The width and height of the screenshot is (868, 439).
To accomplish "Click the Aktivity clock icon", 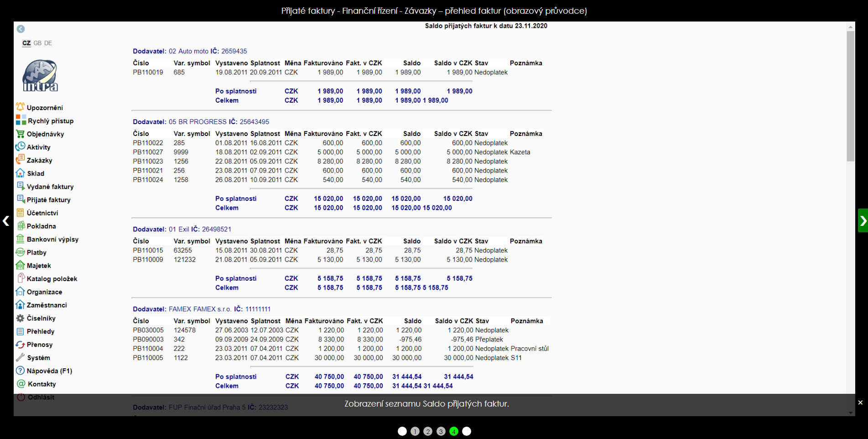I will click(20, 146).
